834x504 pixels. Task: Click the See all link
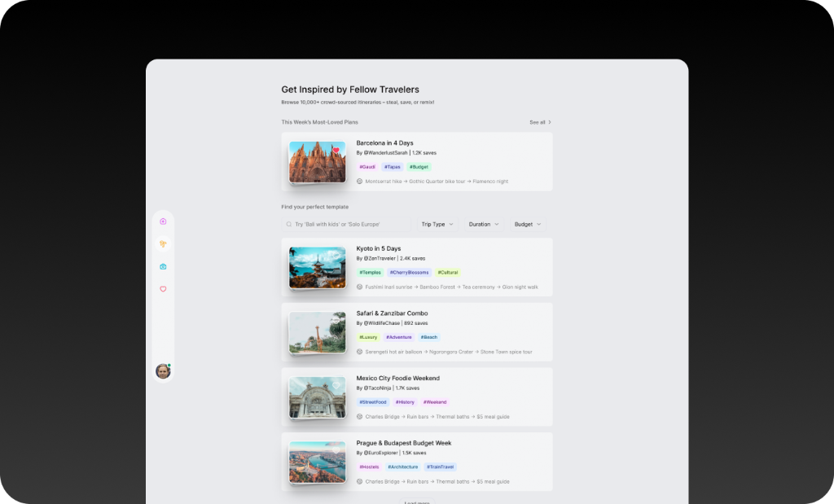[540, 122]
